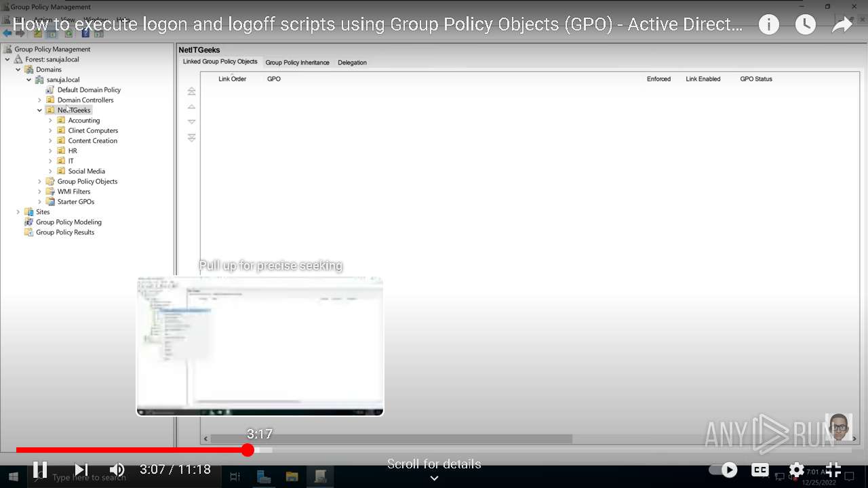Expand the Sites node

(18, 212)
